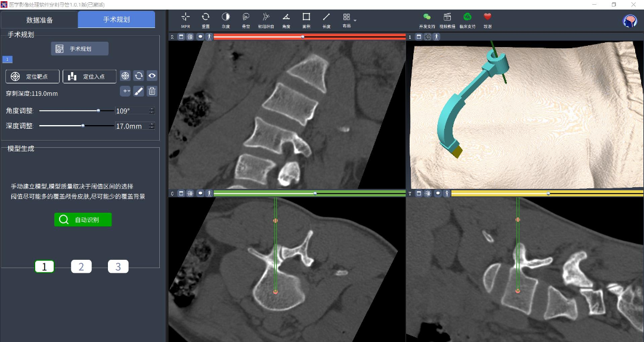Screen dimensions: 644x342
Task: Open the 手术规划 tab
Action: [116, 20]
